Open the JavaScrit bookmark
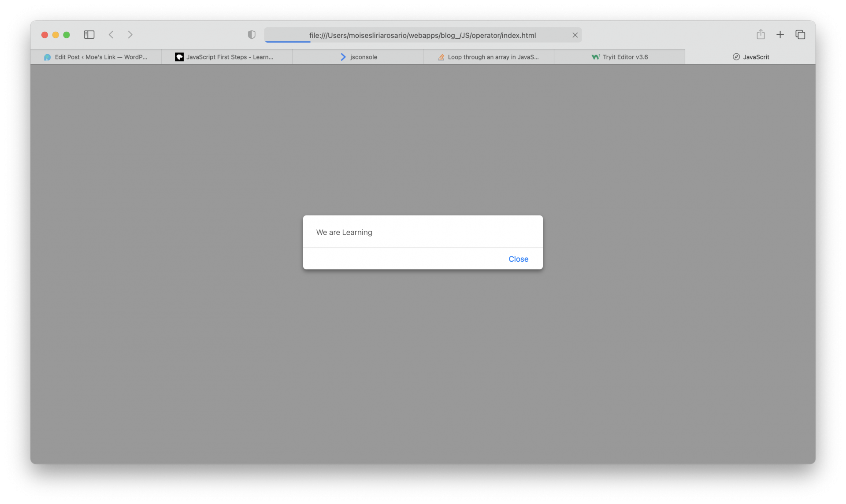The width and height of the screenshot is (846, 504). pos(756,57)
